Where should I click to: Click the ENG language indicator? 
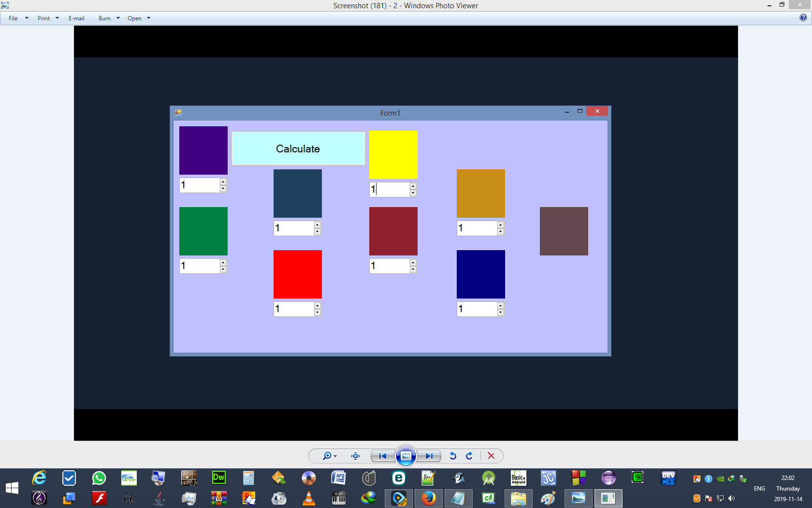pos(759,489)
